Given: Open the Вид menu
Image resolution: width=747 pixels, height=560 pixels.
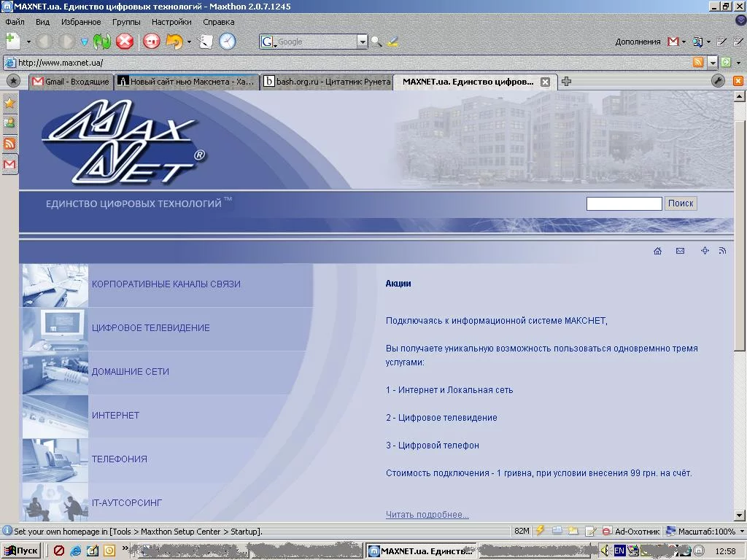Looking at the screenshot, I should pyautogui.click(x=42, y=22).
